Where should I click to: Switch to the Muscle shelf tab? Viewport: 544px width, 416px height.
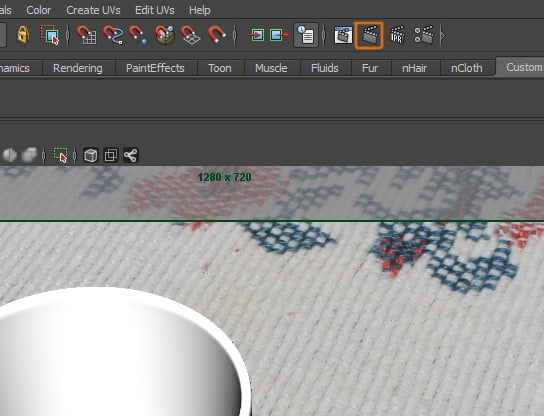tap(271, 68)
